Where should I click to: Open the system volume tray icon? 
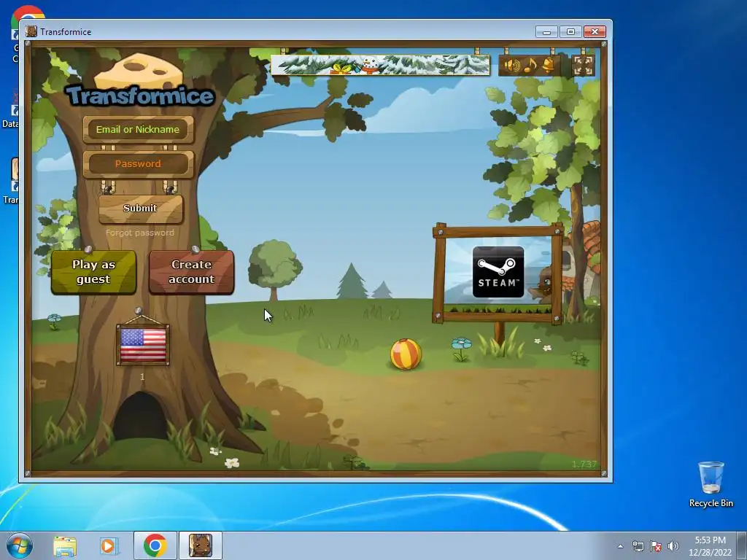click(x=673, y=546)
